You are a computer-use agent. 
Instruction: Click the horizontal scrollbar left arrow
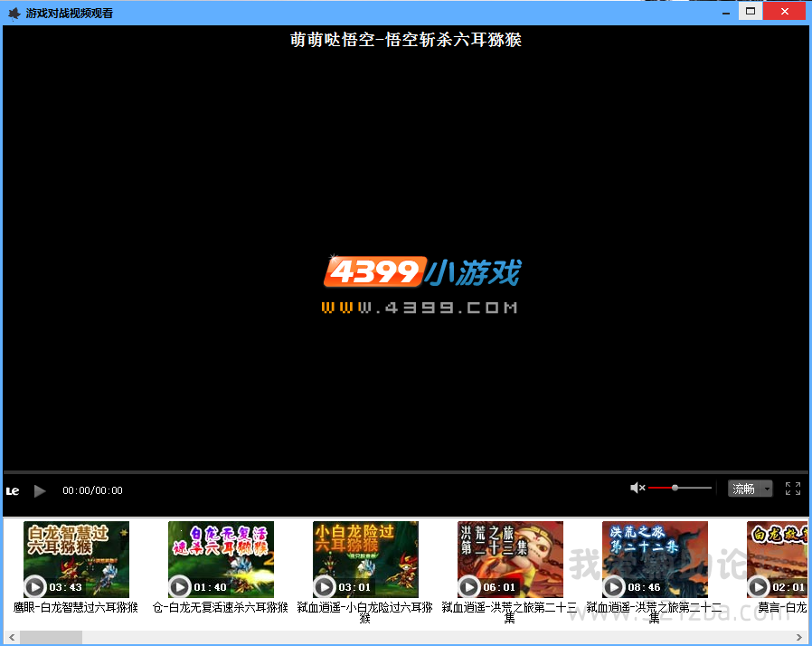point(12,637)
